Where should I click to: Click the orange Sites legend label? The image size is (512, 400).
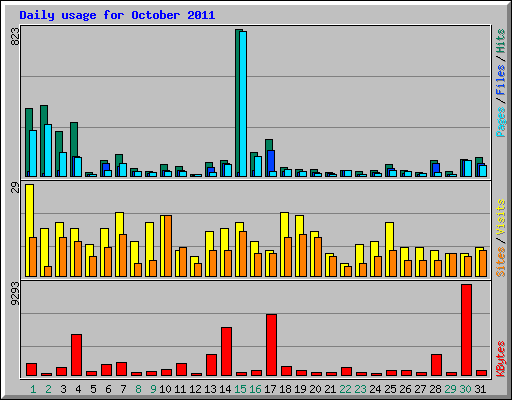click(x=500, y=262)
